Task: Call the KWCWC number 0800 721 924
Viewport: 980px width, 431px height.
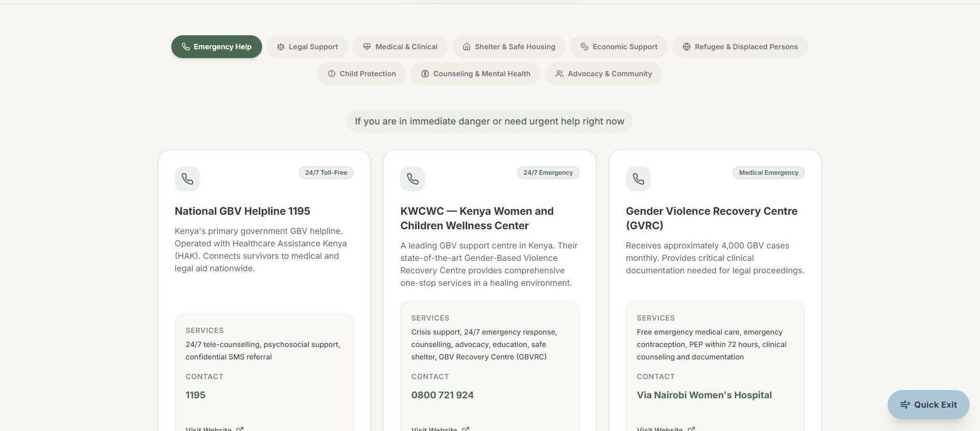Action: (443, 395)
